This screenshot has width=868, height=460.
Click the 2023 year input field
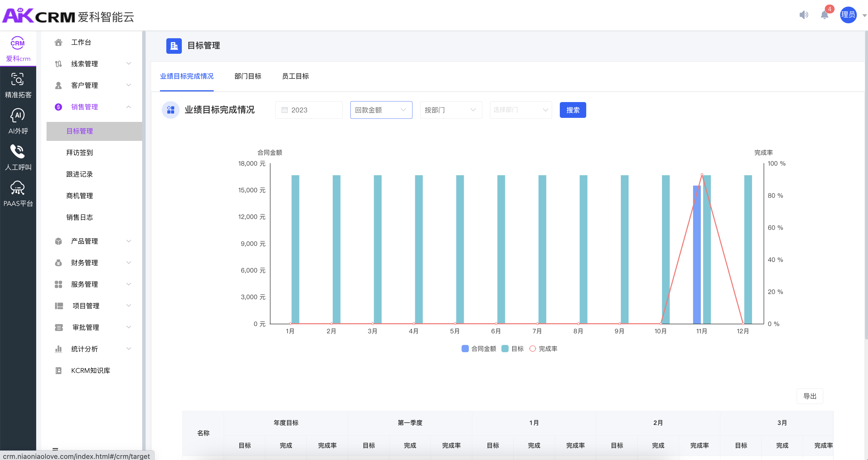309,110
